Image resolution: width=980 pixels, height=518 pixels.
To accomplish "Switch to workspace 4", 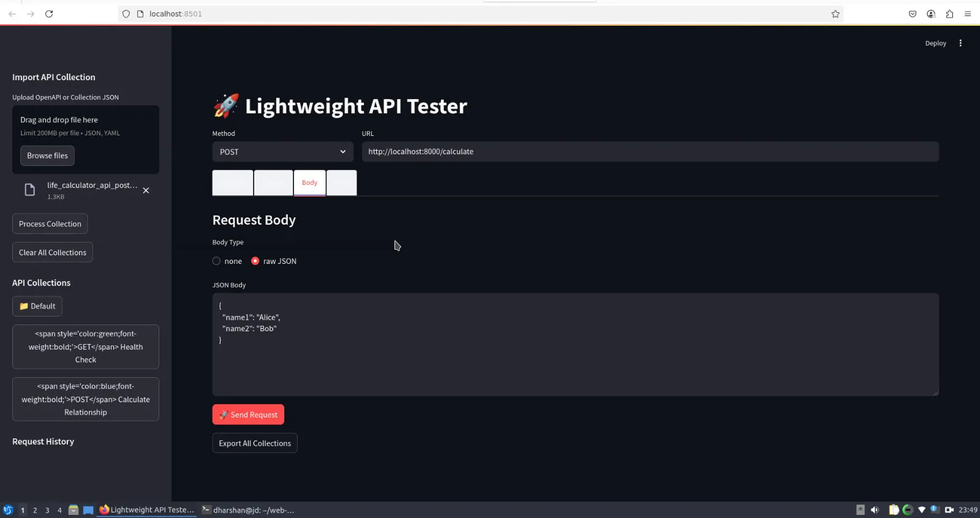I will (59, 510).
